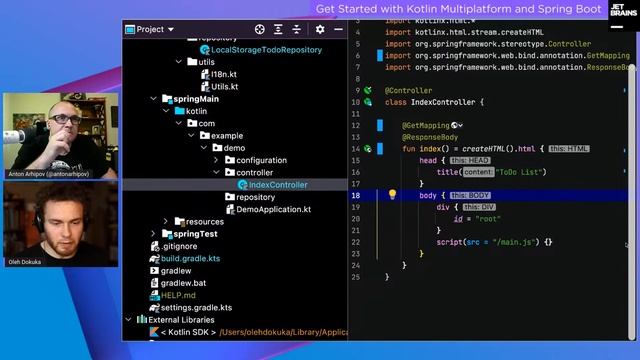The image size is (640, 360).
Task: Click the External Libraries icon
Action: (x=142, y=319)
